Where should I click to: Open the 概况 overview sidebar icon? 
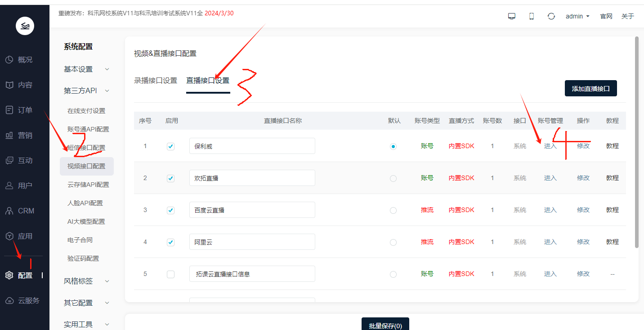[9, 60]
